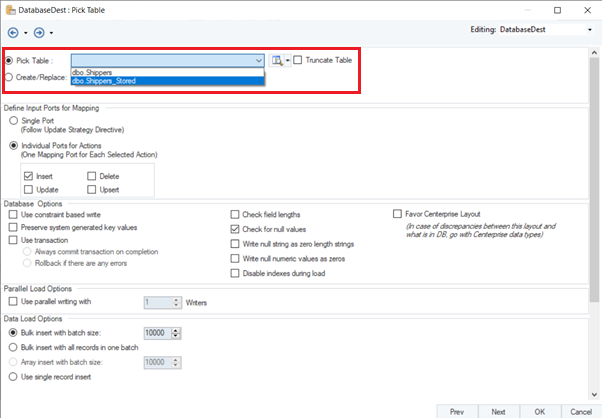The width and height of the screenshot is (602, 418).
Task: Click the back navigation arrow icon
Action: (x=12, y=32)
